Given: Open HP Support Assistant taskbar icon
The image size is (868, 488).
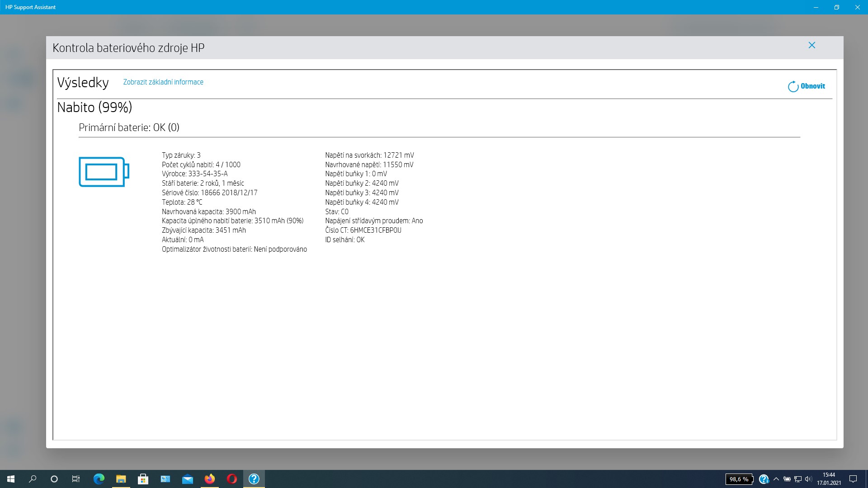Looking at the screenshot, I should (254, 479).
